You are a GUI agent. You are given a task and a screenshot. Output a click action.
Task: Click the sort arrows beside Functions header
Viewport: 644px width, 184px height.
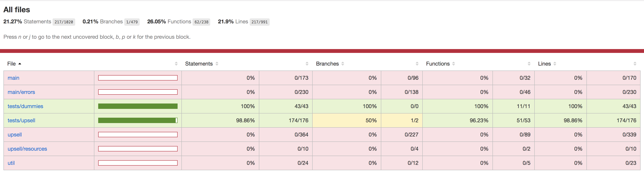click(x=454, y=64)
